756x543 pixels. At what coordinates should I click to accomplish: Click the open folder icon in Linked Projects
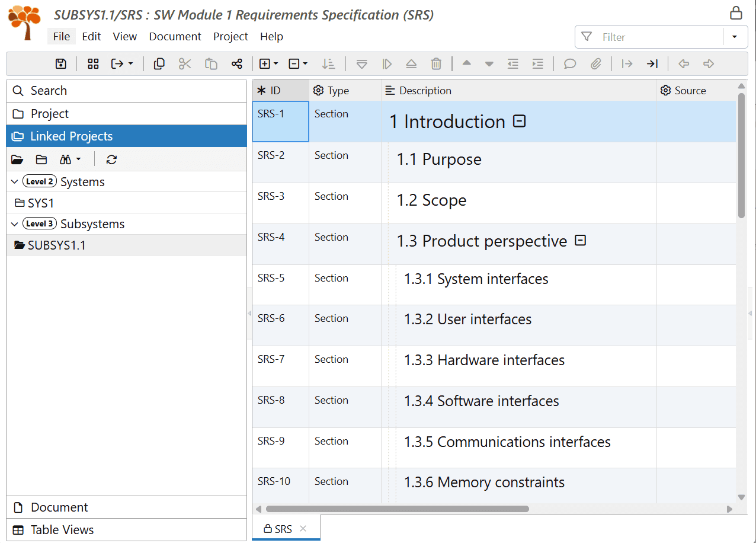(x=17, y=159)
